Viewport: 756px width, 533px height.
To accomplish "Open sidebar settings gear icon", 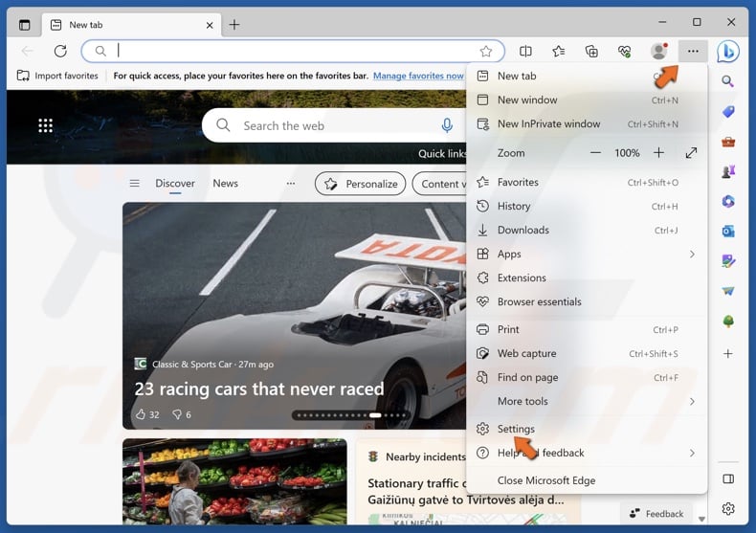I will click(x=728, y=508).
